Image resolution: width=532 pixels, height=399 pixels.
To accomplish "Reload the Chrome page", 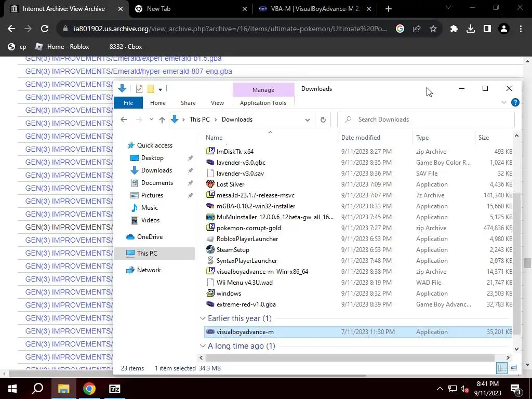I will pos(45,29).
